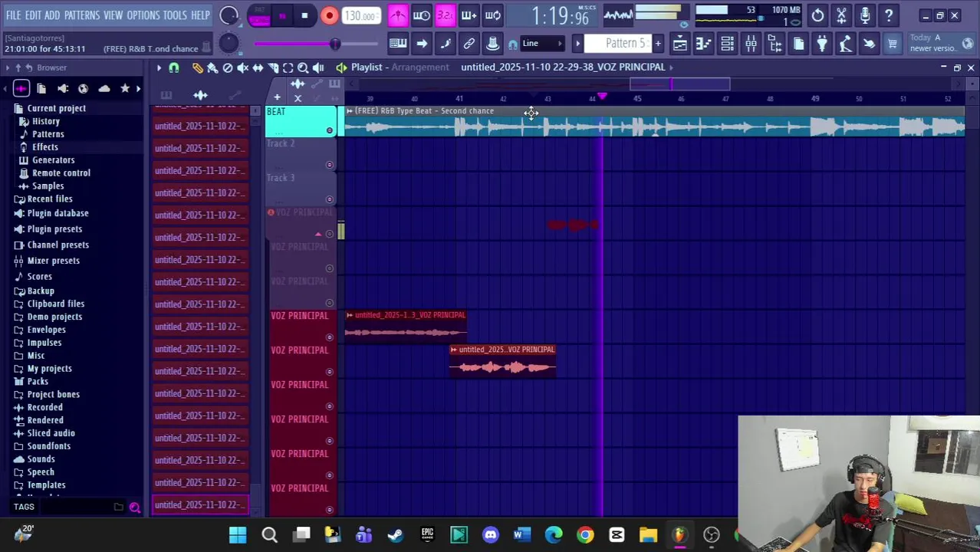Open Google Chrome from the taskbar
Viewport: 980px width, 552px height.
(x=585, y=535)
